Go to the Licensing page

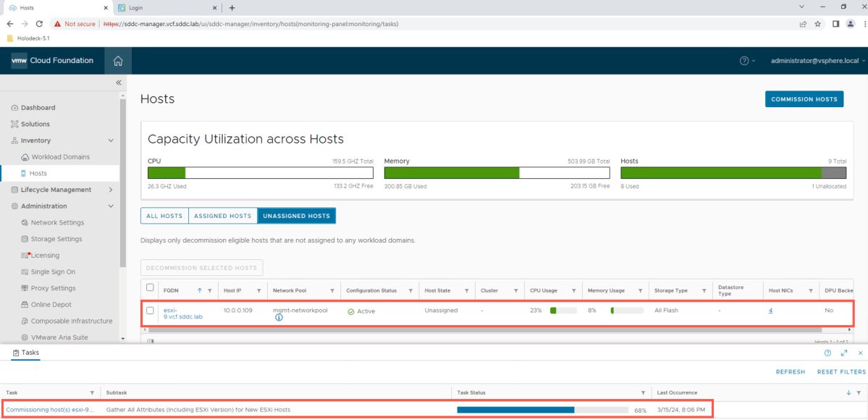(45, 256)
